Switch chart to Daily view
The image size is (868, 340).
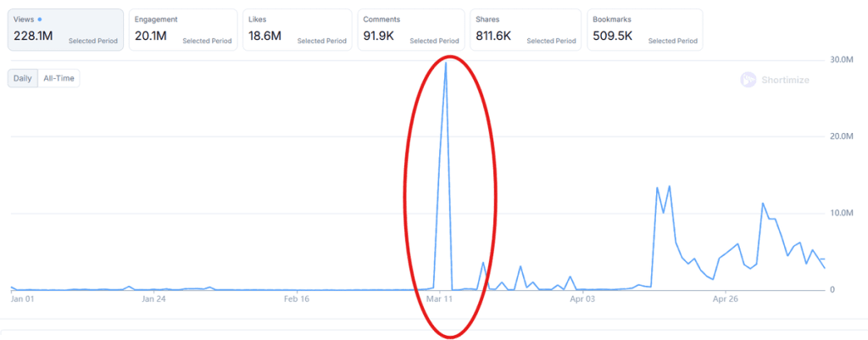pyautogui.click(x=23, y=78)
